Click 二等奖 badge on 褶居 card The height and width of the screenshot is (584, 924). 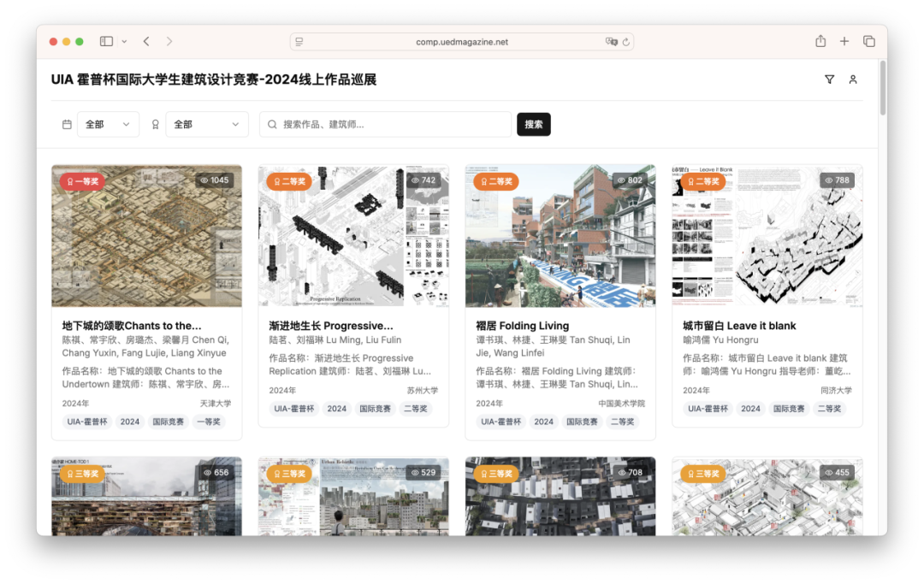(x=496, y=181)
